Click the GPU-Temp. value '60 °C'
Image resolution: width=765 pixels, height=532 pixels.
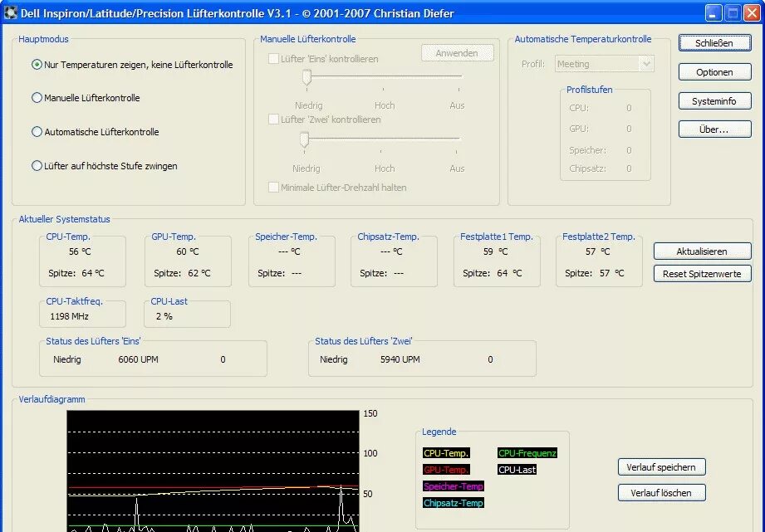[188, 251]
